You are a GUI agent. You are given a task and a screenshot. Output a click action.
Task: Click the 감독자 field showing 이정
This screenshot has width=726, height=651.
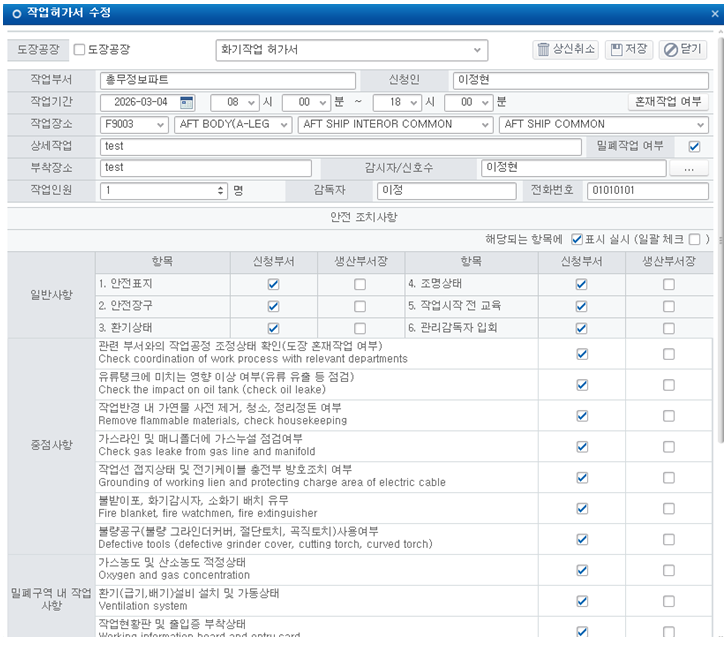447,190
